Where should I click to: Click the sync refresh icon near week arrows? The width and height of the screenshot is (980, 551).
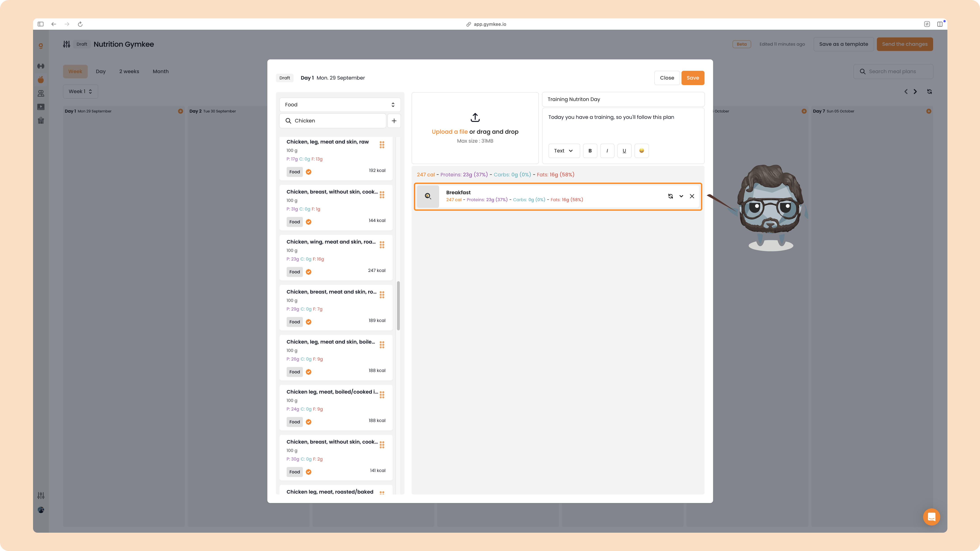pos(929,92)
